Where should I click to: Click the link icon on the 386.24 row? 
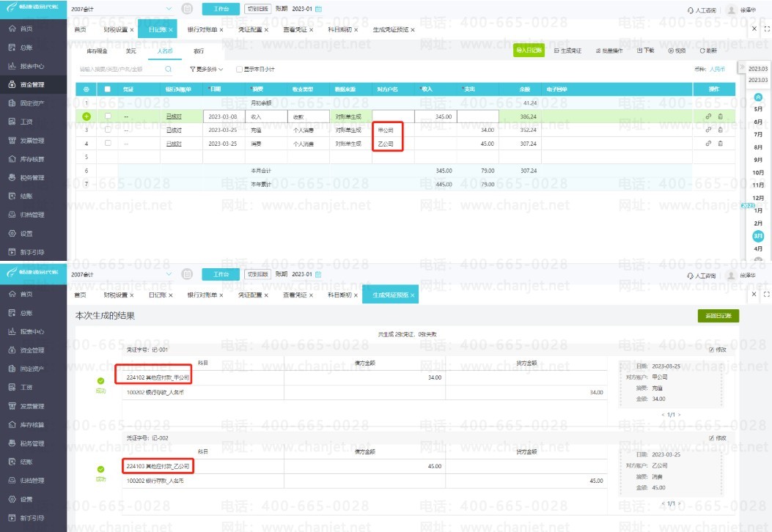[x=708, y=117]
